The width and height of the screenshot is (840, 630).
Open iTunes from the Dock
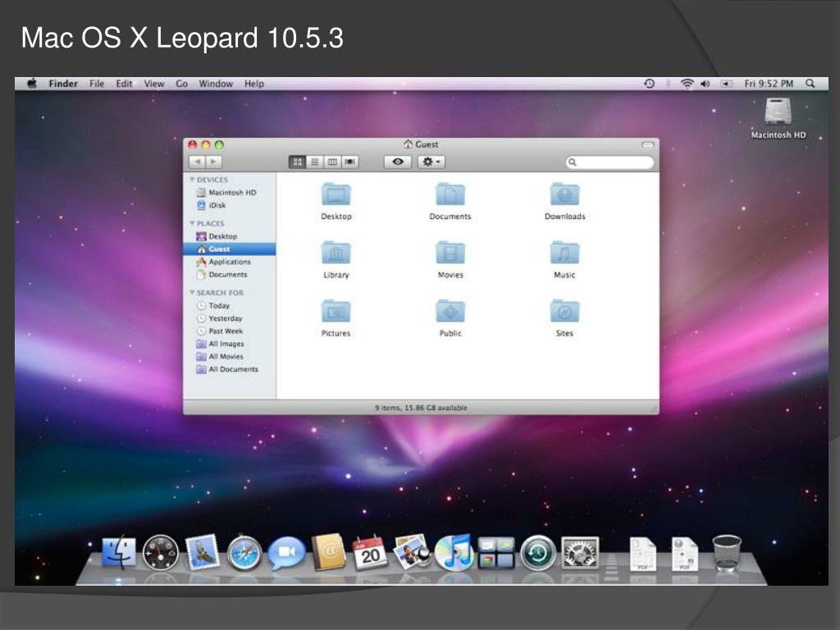(454, 552)
